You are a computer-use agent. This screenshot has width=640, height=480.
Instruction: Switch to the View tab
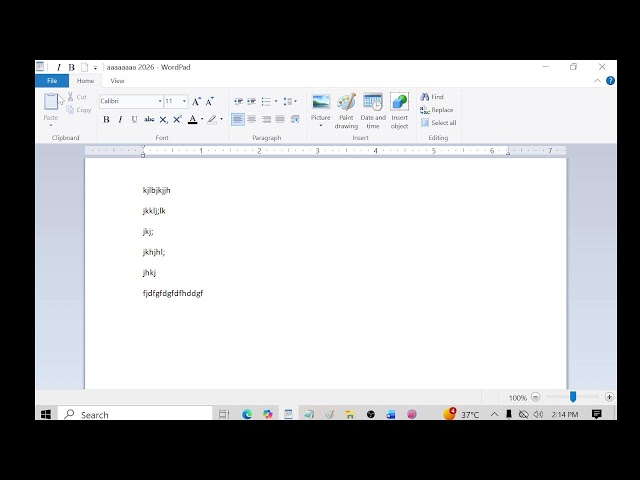(117, 81)
